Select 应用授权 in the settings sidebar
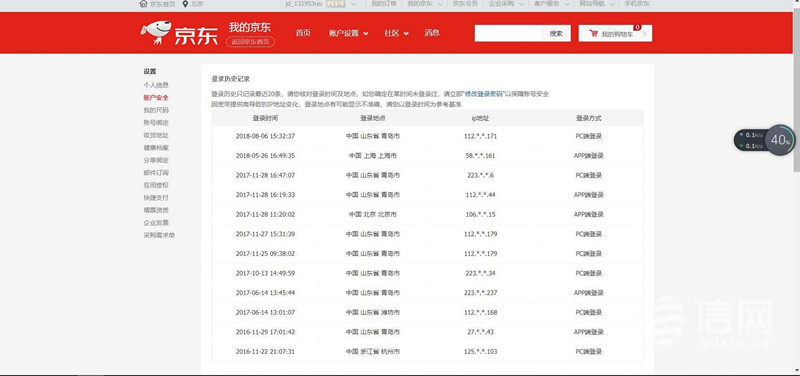This screenshot has width=800, height=376. [x=156, y=185]
